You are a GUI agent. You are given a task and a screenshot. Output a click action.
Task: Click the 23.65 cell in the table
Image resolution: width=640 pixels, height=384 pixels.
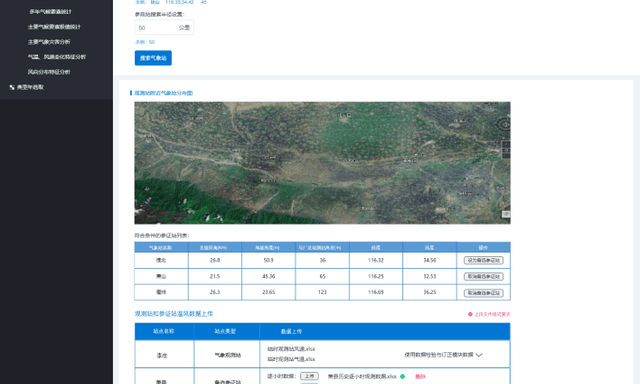(x=269, y=292)
